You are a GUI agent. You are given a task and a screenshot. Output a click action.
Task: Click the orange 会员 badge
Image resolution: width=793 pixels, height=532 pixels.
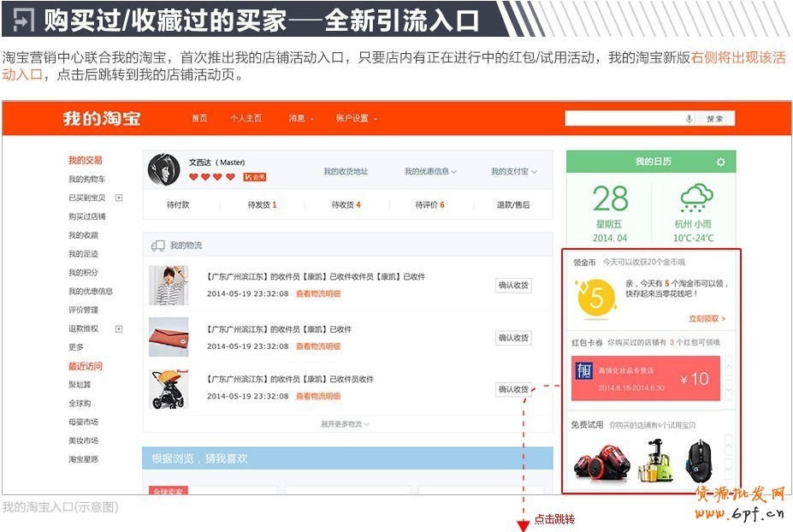coord(255,177)
